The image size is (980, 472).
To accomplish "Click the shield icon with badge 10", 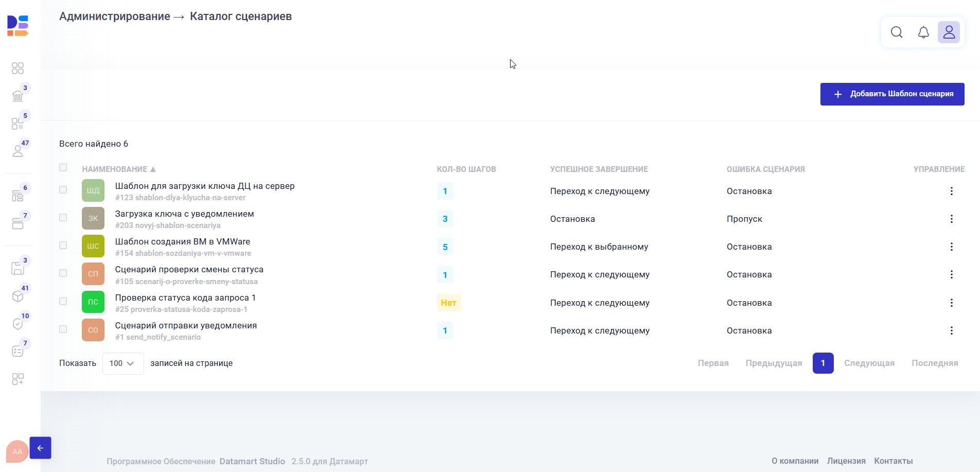I will click(18, 324).
